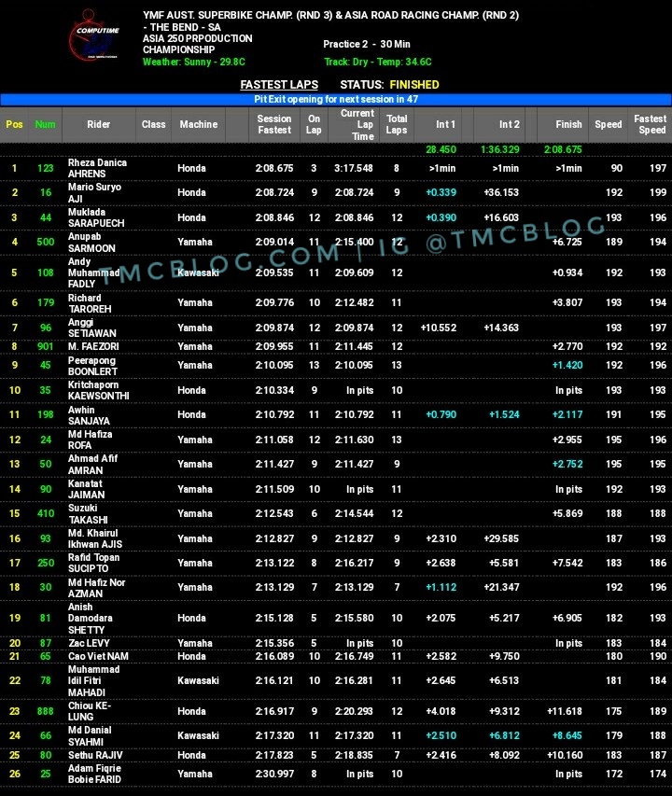Click the Weather: Sunny - 29.8C text
This screenshot has width=672, height=796.
194,62
